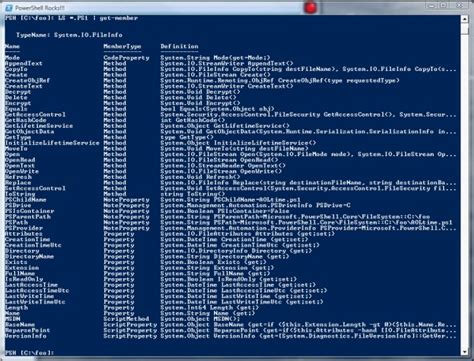Click 'System.Void Delete()' definition text
Image resolution: width=474 pixels, height=361 pixels.
pos(198,97)
